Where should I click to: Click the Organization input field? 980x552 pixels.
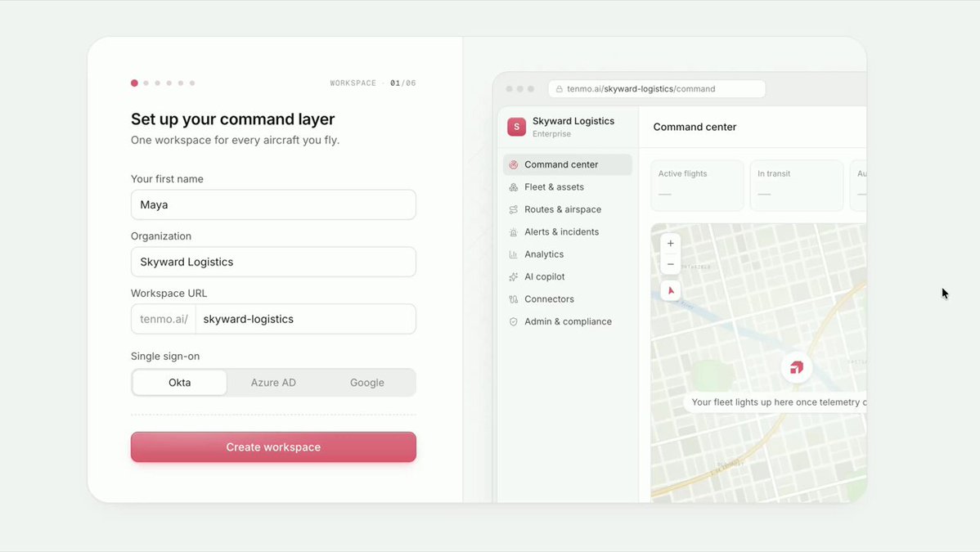(273, 262)
